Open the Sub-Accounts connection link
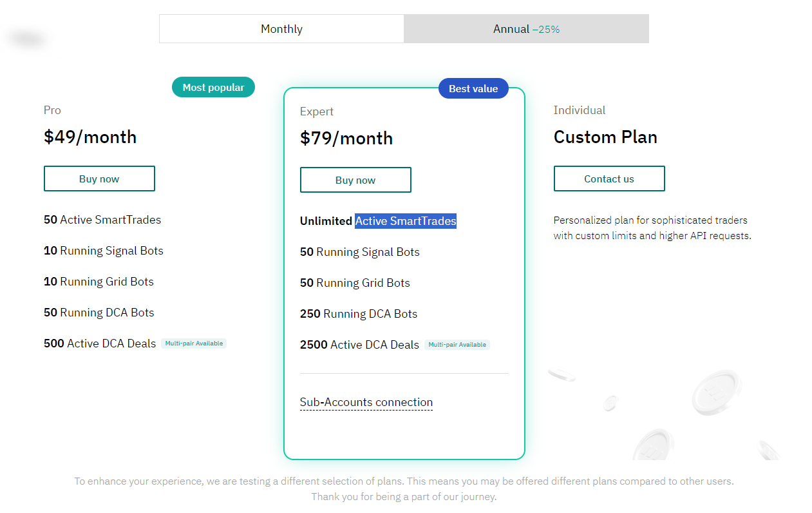This screenshot has height=513, width=812. point(366,402)
